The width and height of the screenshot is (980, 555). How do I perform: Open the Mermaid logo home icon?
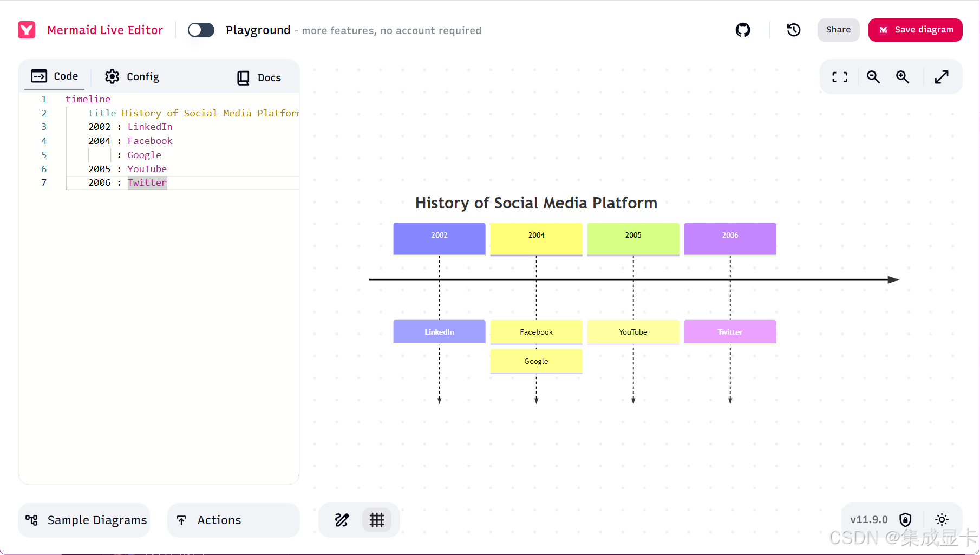click(27, 30)
